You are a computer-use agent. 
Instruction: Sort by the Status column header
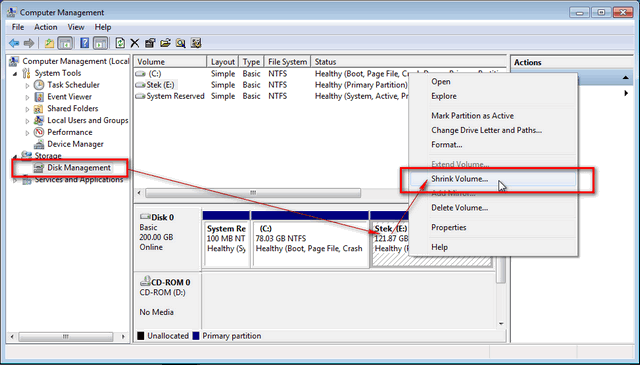pos(408,62)
